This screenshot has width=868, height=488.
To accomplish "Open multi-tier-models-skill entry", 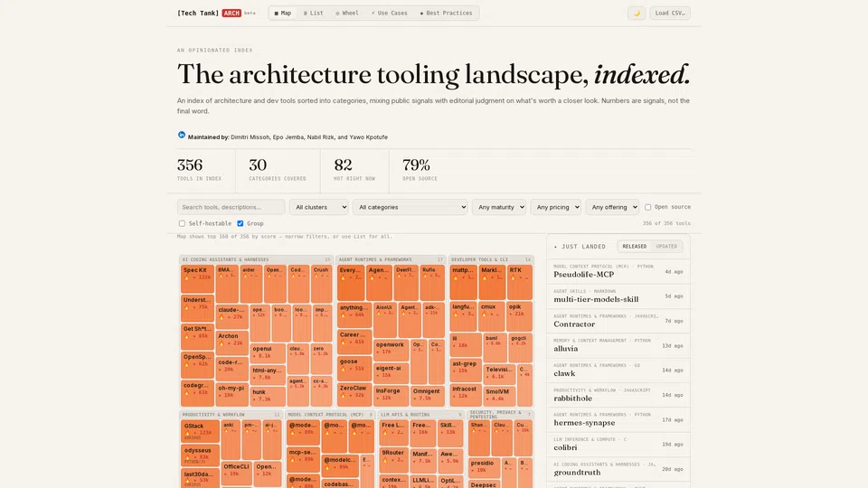I will (618, 296).
